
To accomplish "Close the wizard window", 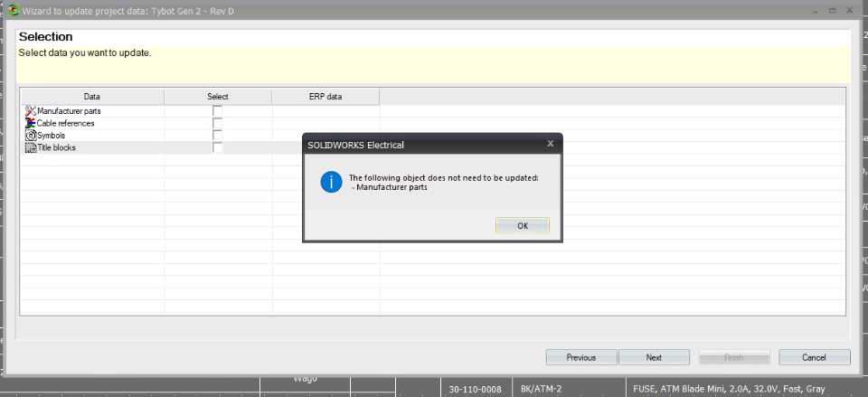I will pyautogui.click(x=849, y=11).
